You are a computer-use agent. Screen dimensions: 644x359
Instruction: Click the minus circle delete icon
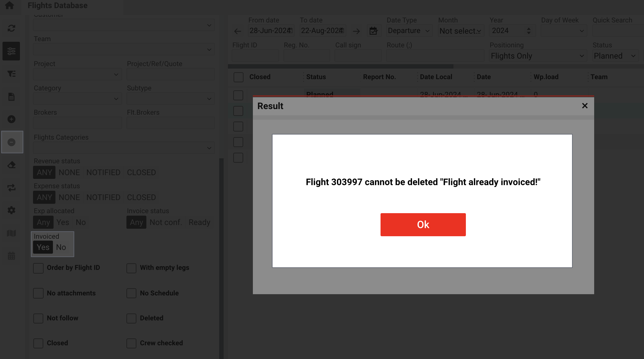[12, 142]
